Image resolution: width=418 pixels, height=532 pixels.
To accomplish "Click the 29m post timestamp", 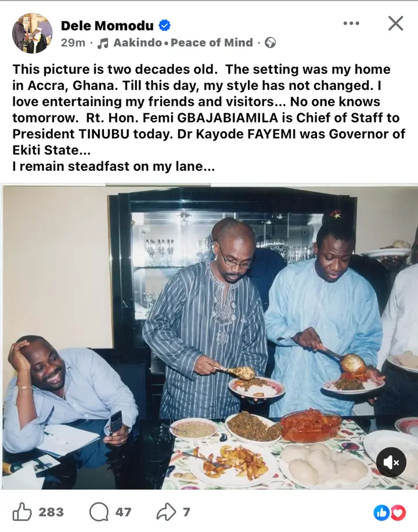I will [x=73, y=43].
